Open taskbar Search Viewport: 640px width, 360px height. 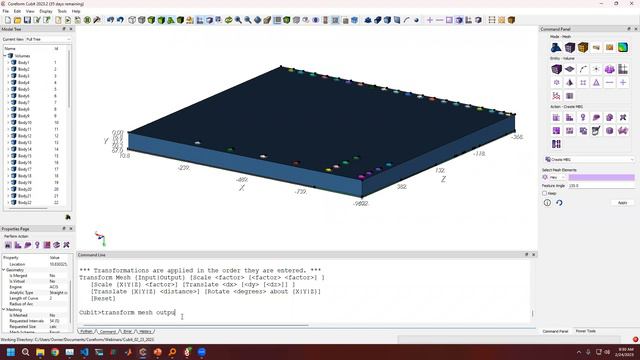25,352
